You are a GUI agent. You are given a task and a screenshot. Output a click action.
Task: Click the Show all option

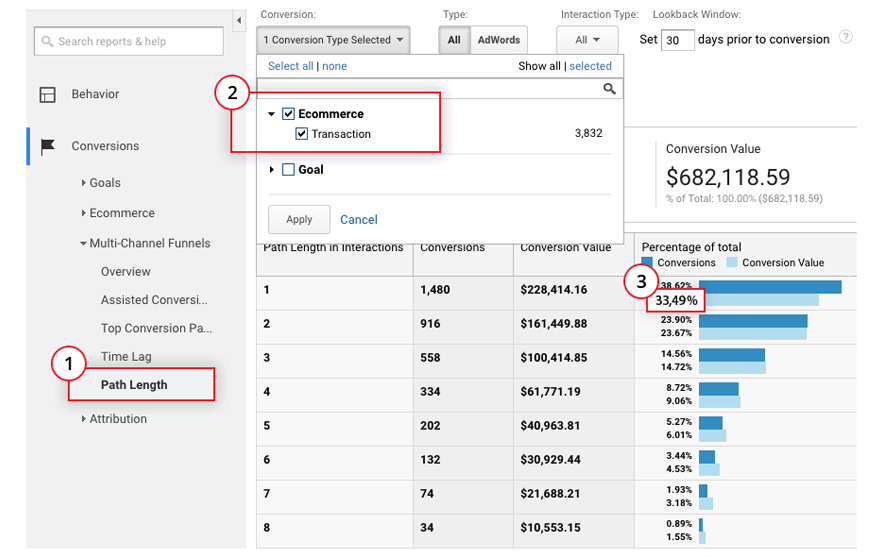pyautogui.click(x=539, y=66)
